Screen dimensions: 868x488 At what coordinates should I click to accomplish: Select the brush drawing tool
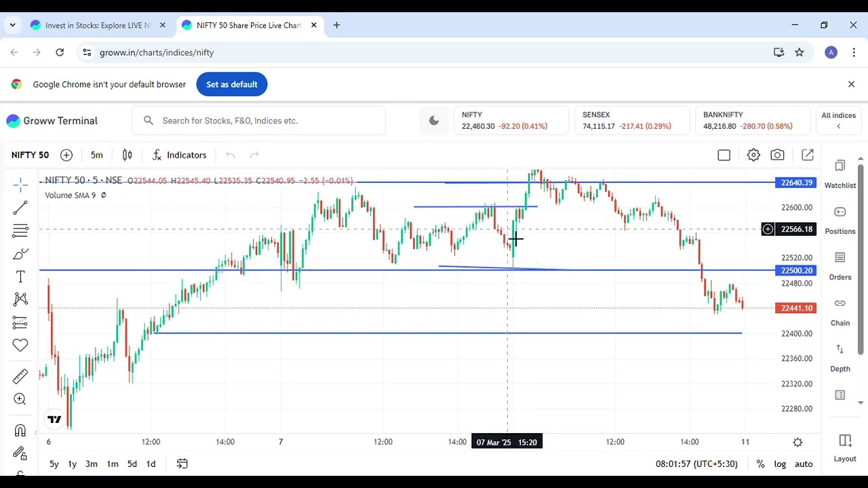point(20,254)
